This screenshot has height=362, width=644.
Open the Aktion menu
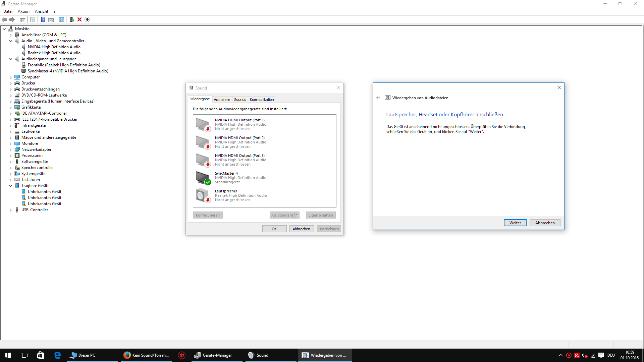tap(23, 11)
